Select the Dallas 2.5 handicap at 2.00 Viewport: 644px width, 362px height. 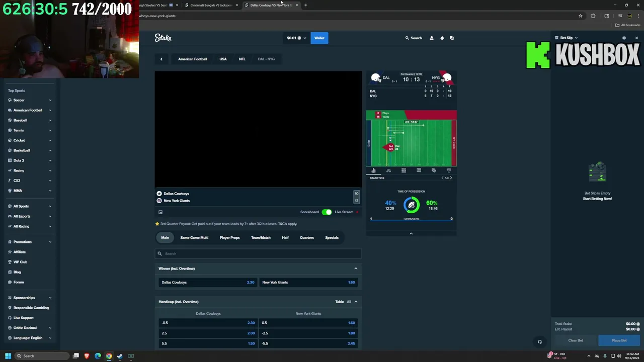(207, 333)
